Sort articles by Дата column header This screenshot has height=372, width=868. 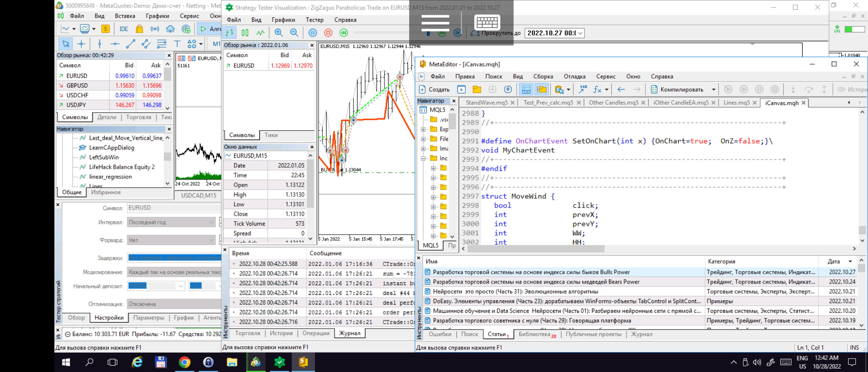pos(833,261)
